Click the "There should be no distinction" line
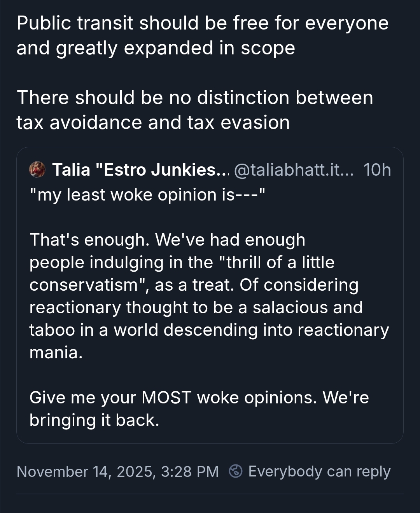 [194, 98]
